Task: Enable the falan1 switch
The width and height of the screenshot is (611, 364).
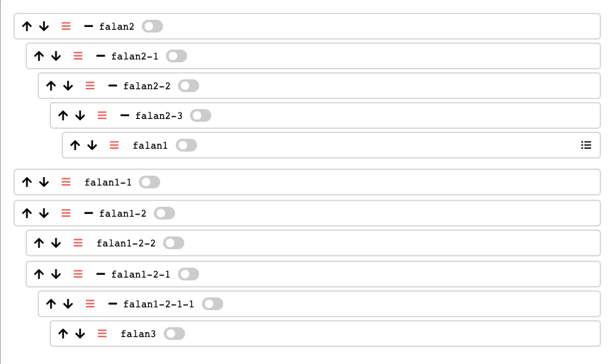Action: coord(186,145)
